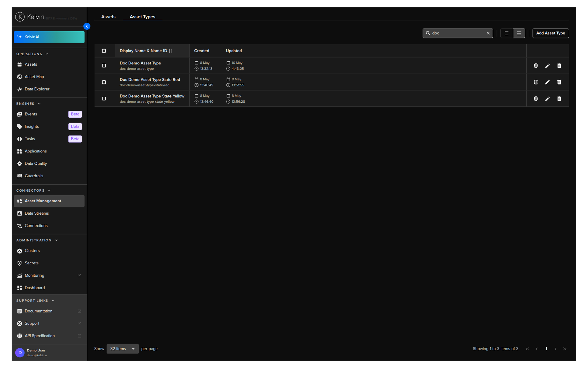588x368 pixels.
Task: Clear the search field with X
Action: click(x=488, y=33)
